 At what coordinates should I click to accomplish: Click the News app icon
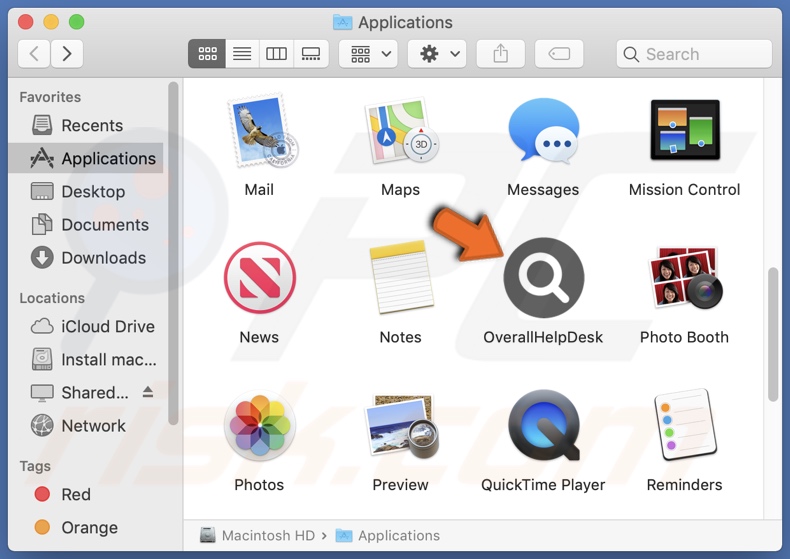260,278
